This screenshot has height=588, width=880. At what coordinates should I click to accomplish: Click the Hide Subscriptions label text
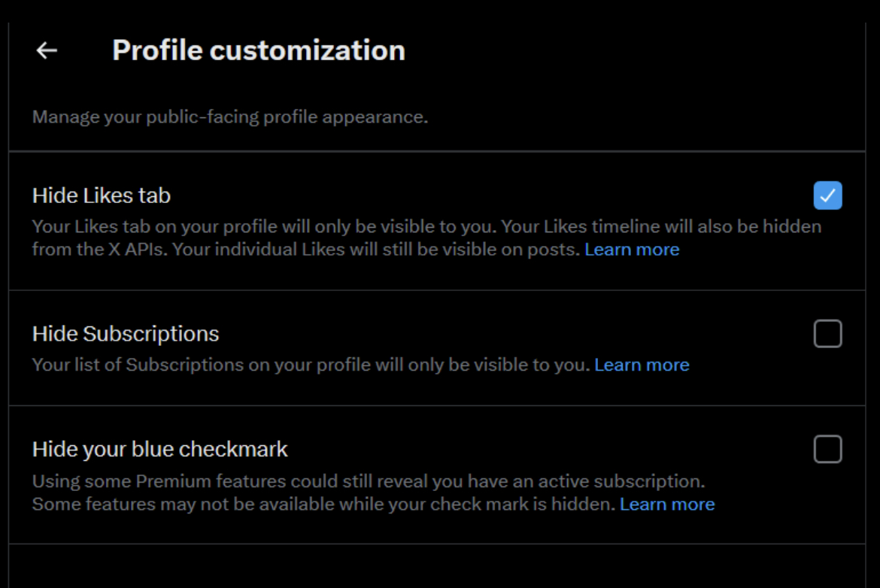coord(126,334)
